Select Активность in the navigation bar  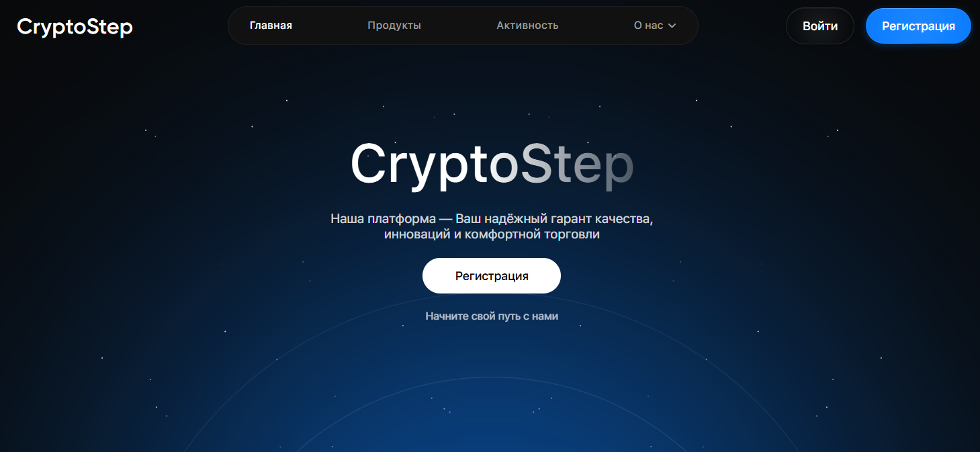527,26
